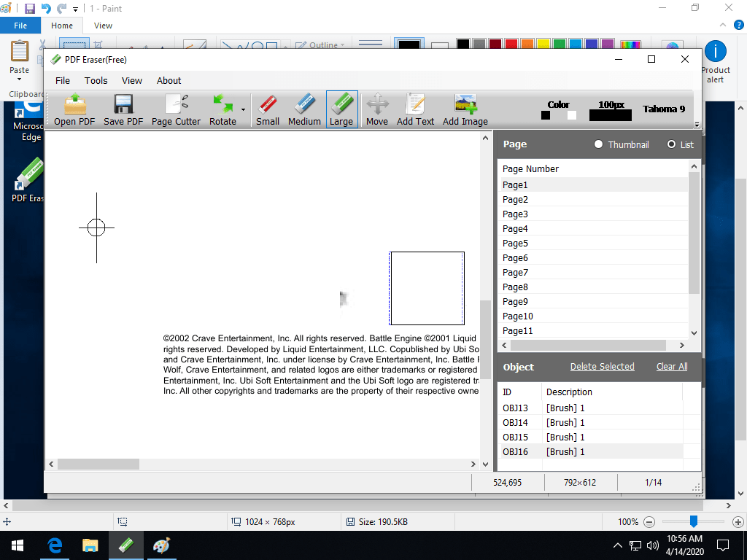Viewport: 747px width, 560px height.
Task: Click the page list scroll down arrow
Action: [x=694, y=332]
